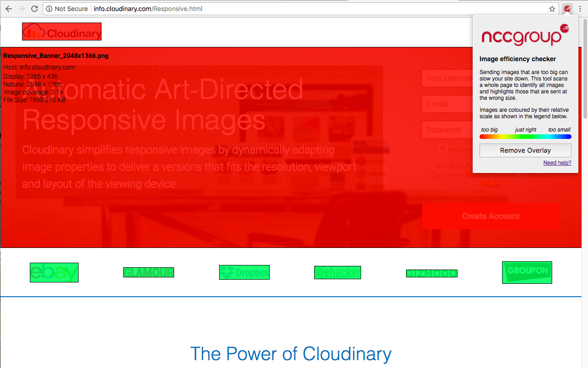Image resolution: width=588 pixels, height=368 pixels.
Task: Click the Cloudinary logo
Action: [62, 31]
